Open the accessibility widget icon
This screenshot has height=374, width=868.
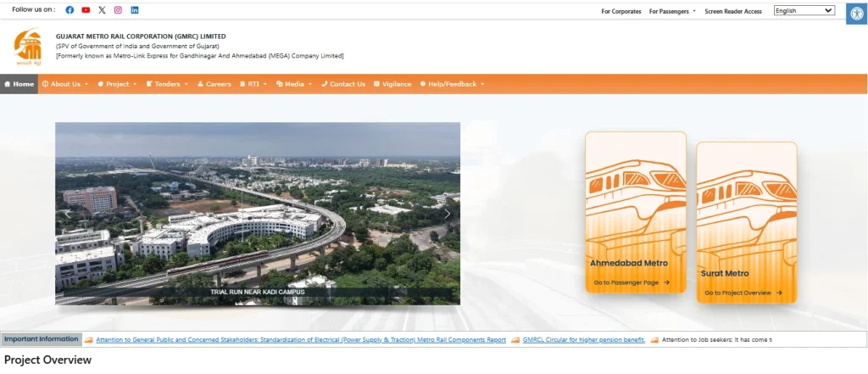click(856, 14)
